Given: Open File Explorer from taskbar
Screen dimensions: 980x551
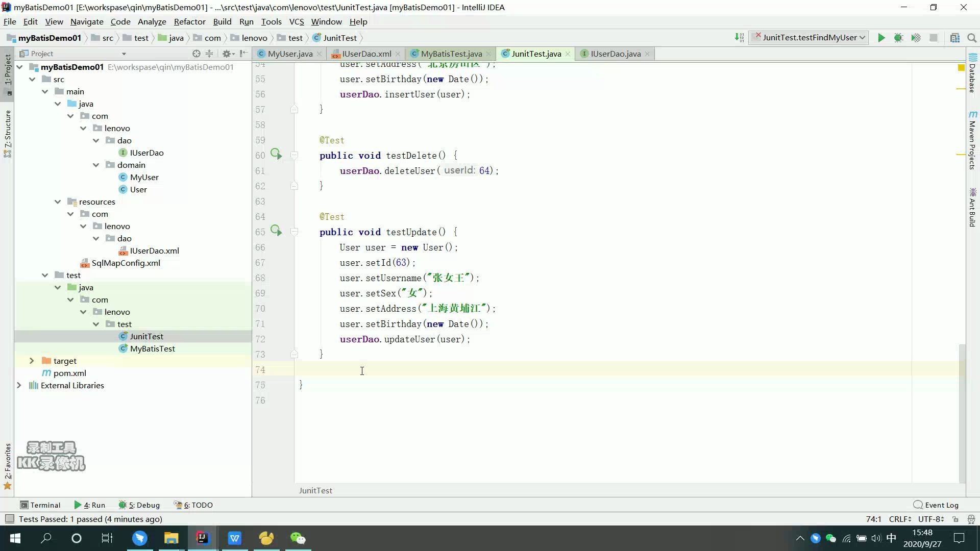Looking at the screenshot, I should coord(171,538).
